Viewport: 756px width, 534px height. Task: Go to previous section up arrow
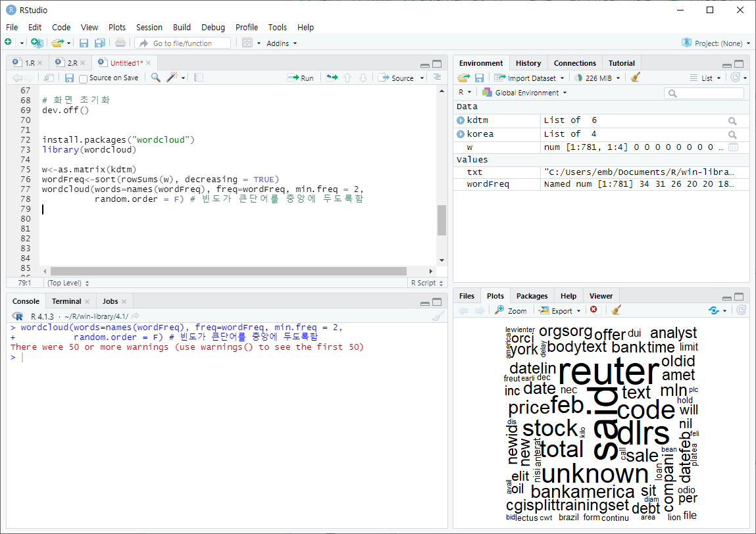point(347,78)
